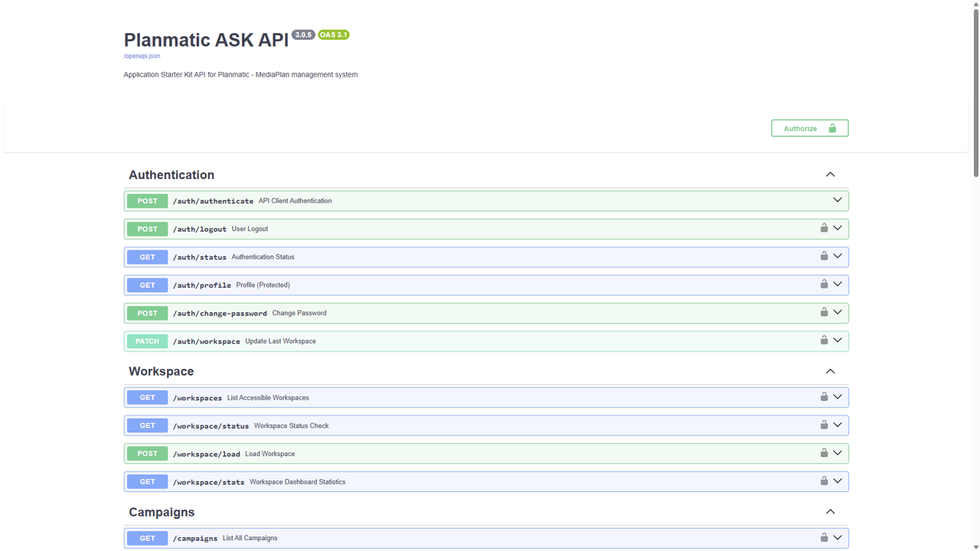This screenshot has height=551, width=980.
Task: Click the GET badge for /campaigns
Action: (x=147, y=538)
